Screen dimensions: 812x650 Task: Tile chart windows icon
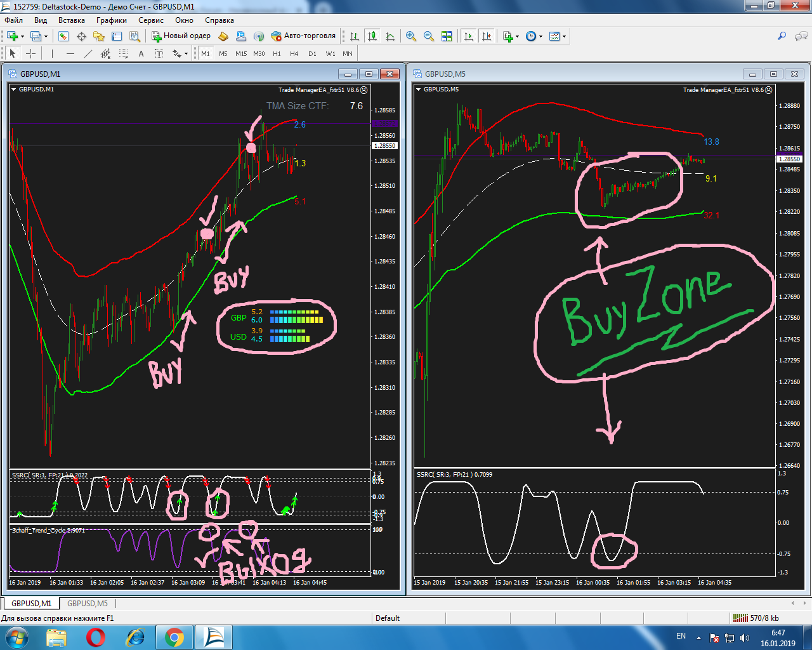point(447,36)
